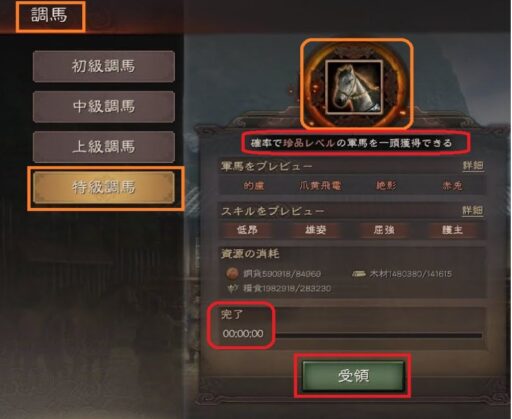512x419 pixels.
Task: Select the 護主 skill tag
Action: 452,230
